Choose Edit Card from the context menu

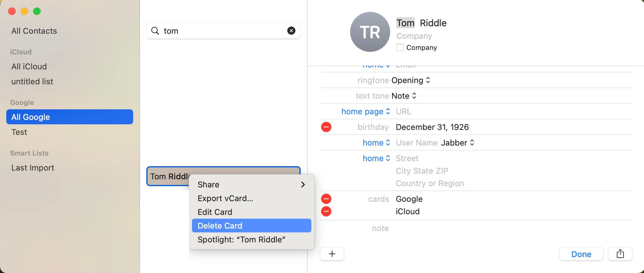215,212
